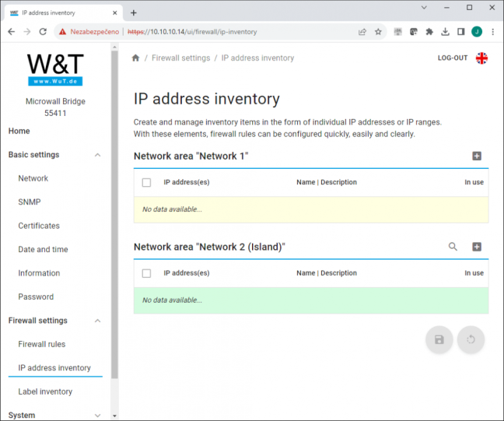The image size is (504, 421).
Task: Add entry to Network 1 area
Action: 476,156
